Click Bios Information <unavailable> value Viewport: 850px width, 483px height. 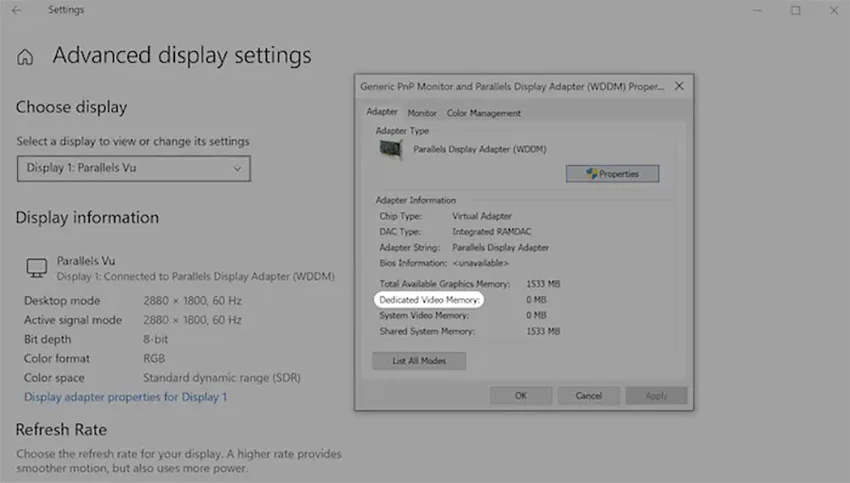tap(480, 263)
